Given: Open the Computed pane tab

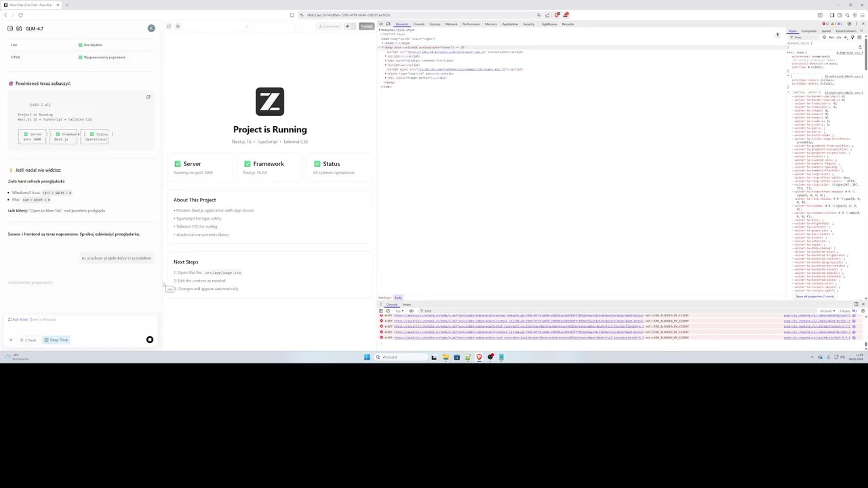Looking at the screenshot, I should coord(809,30).
